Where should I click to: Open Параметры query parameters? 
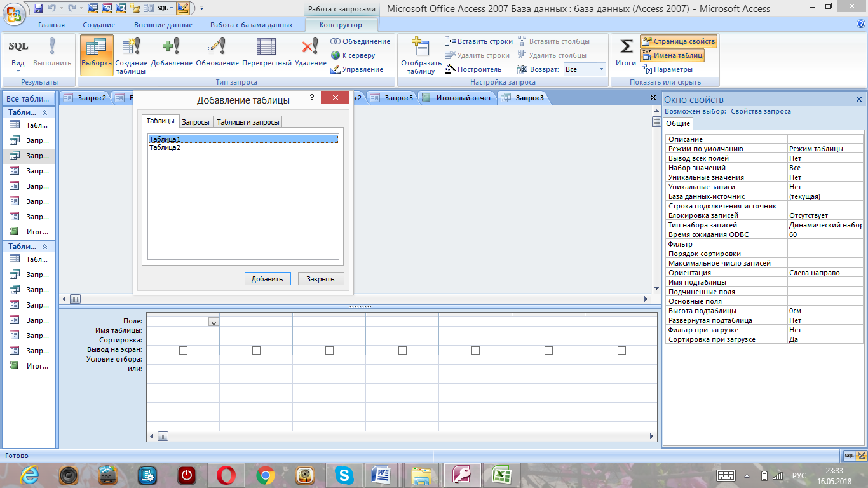(667, 69)
